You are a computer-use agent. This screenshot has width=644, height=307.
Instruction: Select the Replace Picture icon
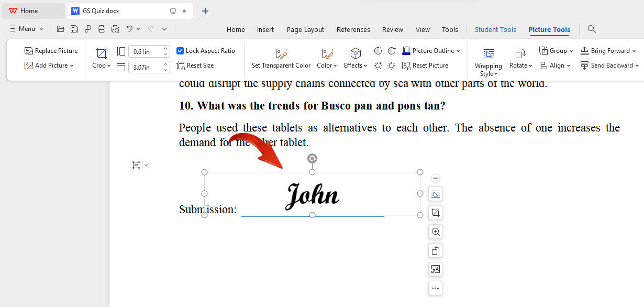click(x=28, y=50)
